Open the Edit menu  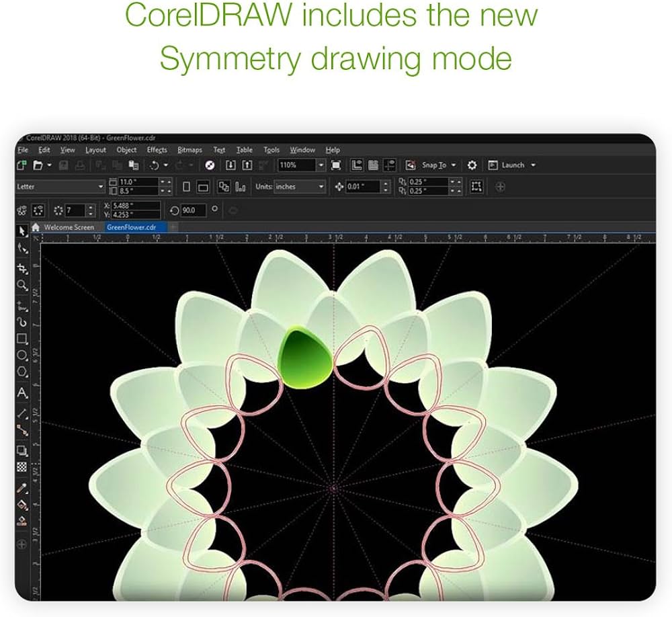44,150
